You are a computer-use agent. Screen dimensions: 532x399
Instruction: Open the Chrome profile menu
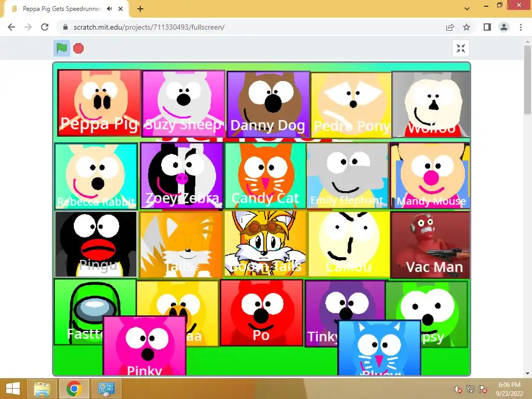[x=504, y=27]
